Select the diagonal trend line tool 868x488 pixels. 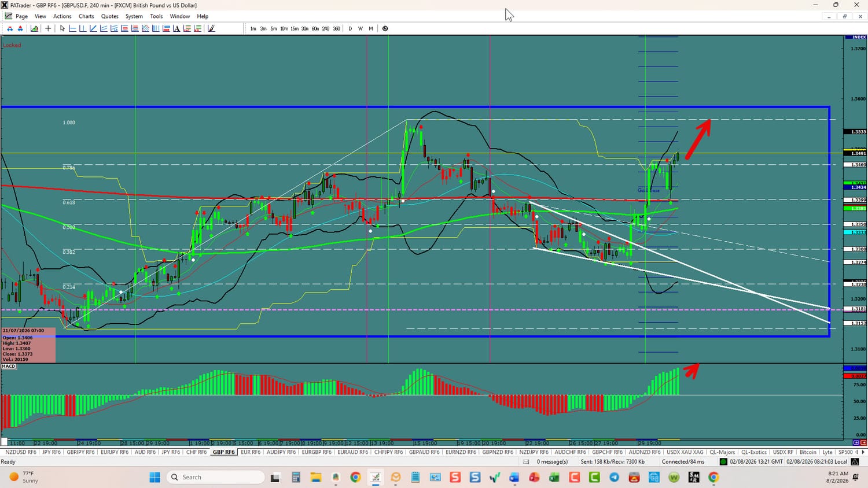(93, 28)
